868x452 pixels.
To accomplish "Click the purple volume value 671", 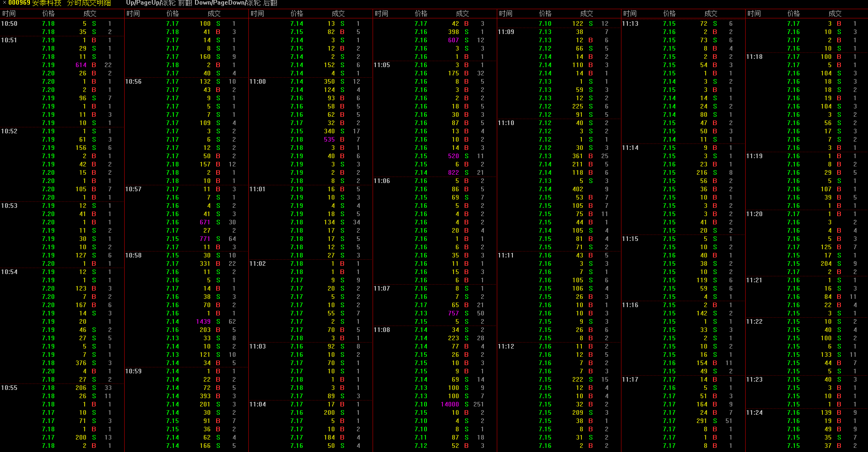I will tap(205, 222).
